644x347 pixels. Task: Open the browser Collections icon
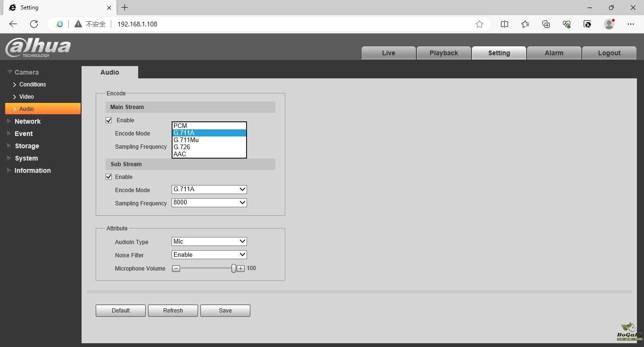[546, 24]
